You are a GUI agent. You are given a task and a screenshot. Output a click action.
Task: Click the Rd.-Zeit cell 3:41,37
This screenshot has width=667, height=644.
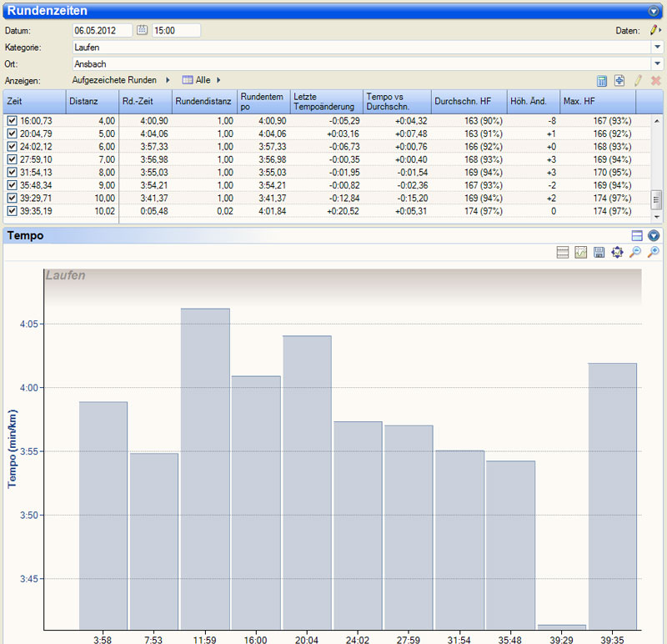154,198
